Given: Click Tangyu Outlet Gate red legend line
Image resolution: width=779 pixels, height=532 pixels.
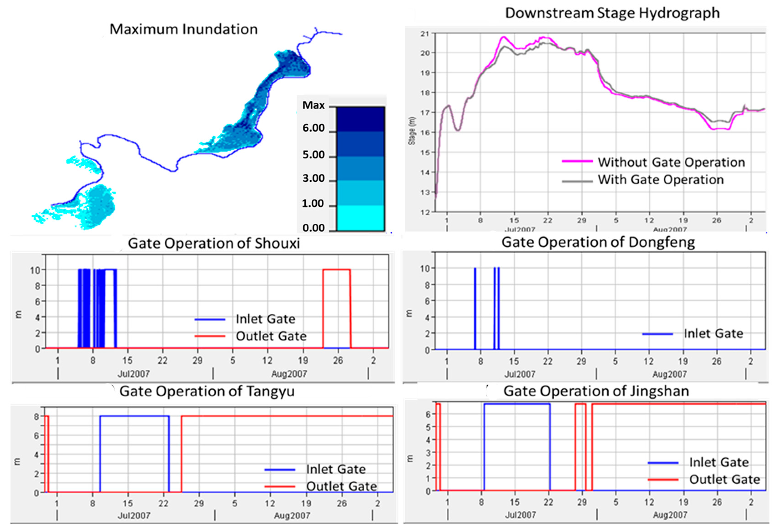Looking at the screenshot, I should (280, 487).
